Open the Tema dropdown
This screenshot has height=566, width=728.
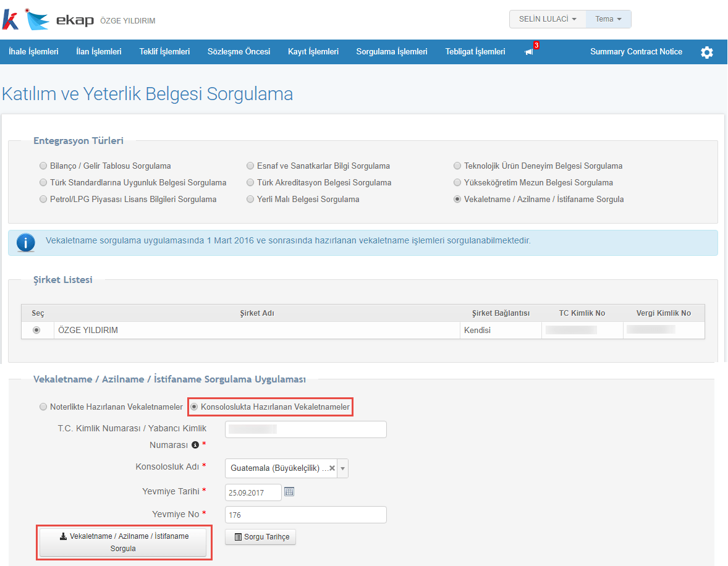(608, 19)
